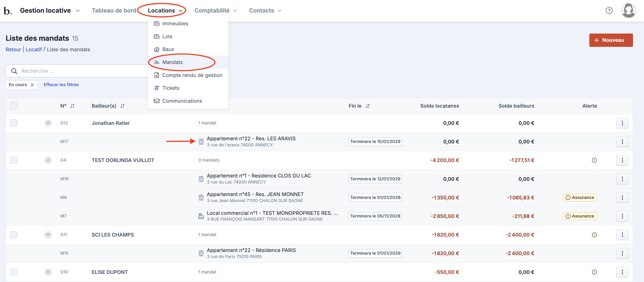Collapse the G10 ELISE DUPONT group
The width and height of the screenshot is (644, 282).
tap(48, 272)
